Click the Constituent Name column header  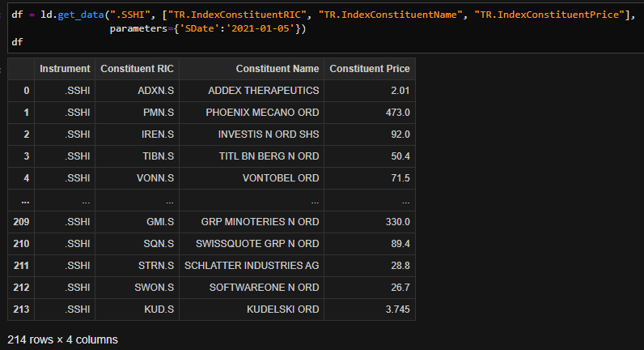[252, 69]
